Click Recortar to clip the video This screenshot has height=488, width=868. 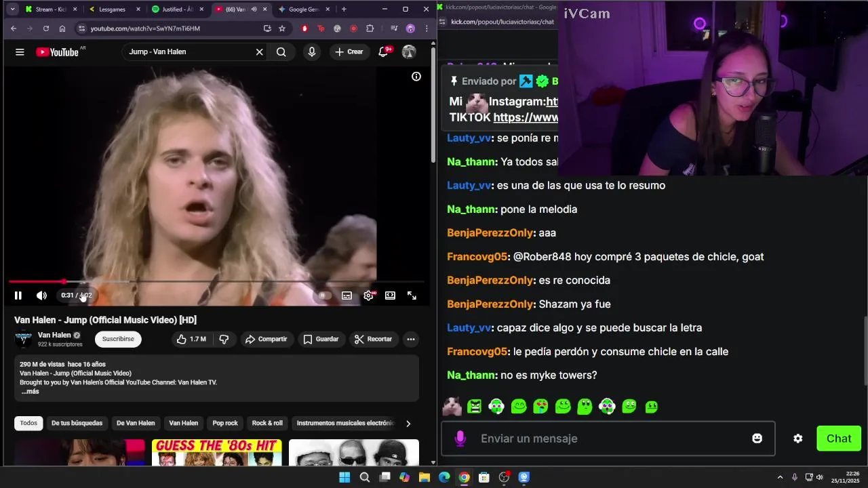(x=374, y=339)
